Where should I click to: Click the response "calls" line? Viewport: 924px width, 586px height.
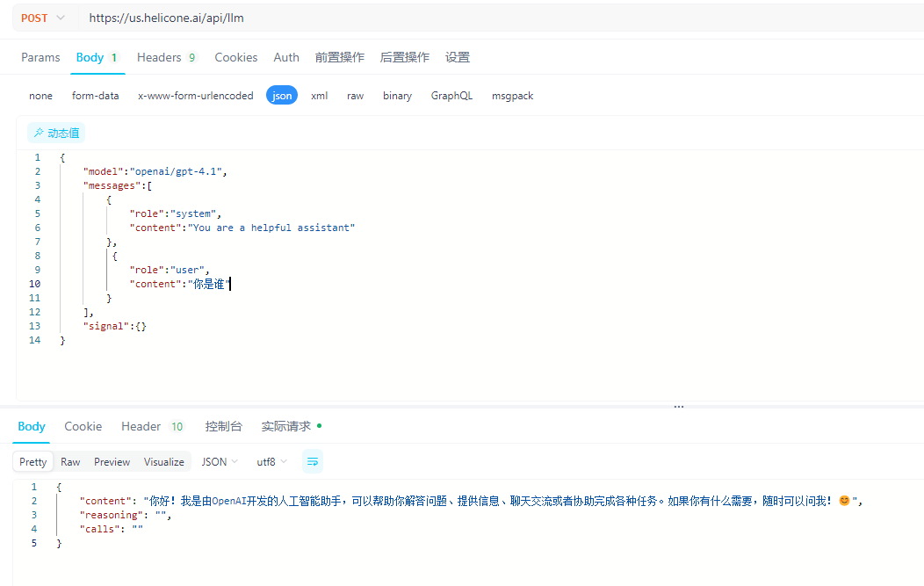coord(112,530)
